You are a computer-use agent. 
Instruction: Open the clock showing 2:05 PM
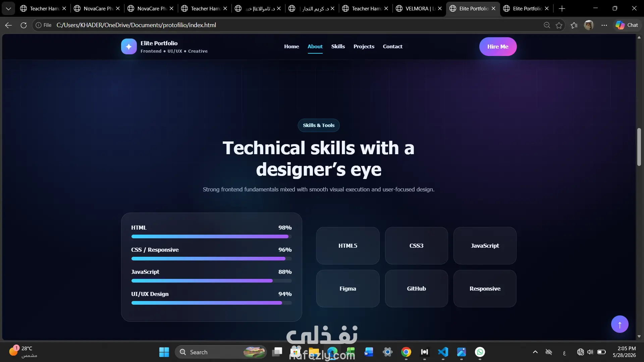624,352
